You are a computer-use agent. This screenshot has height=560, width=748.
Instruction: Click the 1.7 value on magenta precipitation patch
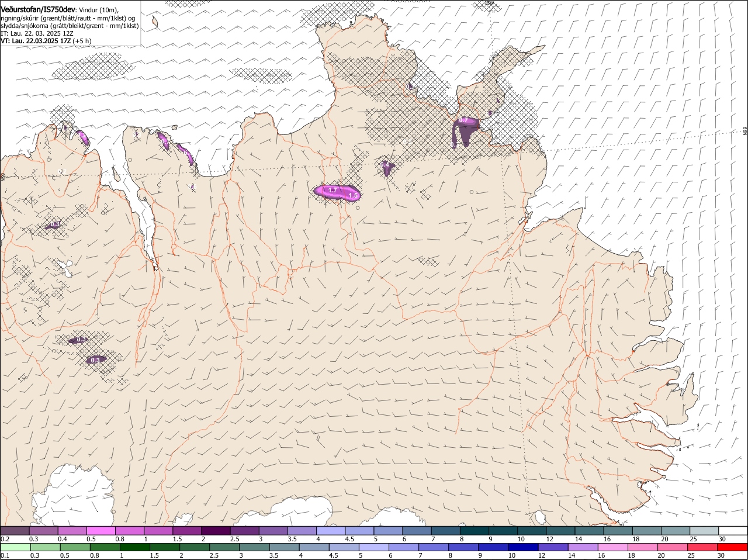pos(333,191)
